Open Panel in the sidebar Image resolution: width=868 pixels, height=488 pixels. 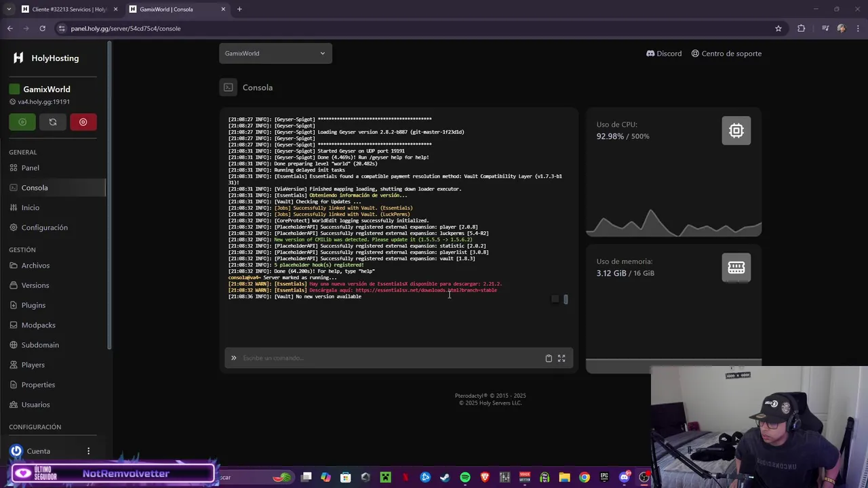[x=30, y=168]
